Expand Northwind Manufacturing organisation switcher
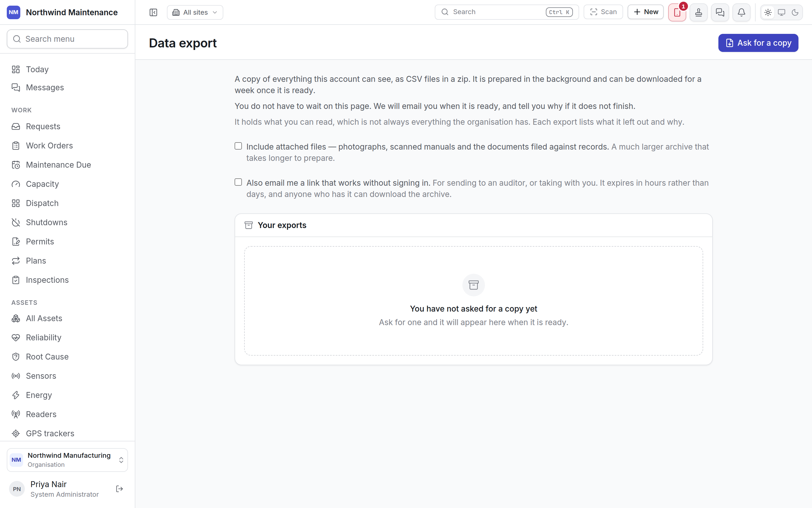This screenshot has width=812, height=508. coord(67,460)
